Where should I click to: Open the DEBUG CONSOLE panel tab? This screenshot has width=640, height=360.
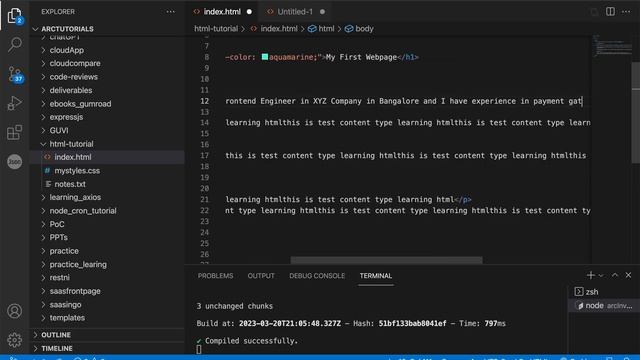pos(317,276)
